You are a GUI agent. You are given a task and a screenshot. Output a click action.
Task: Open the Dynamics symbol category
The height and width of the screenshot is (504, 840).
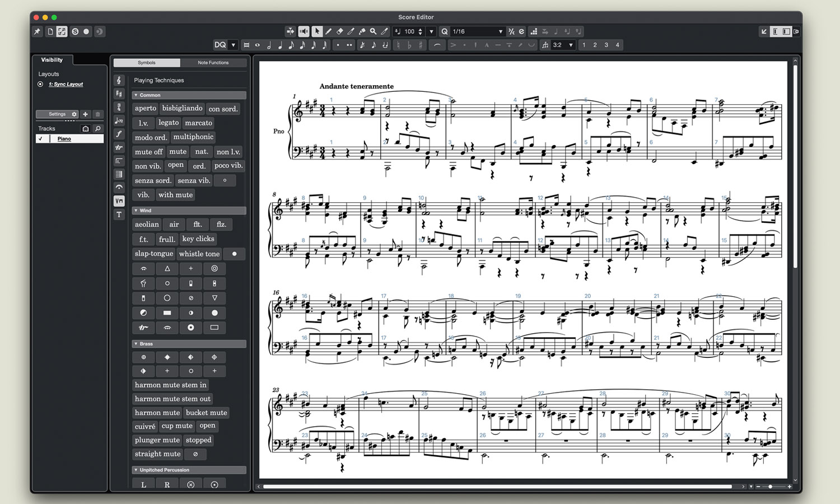(119, 134)
